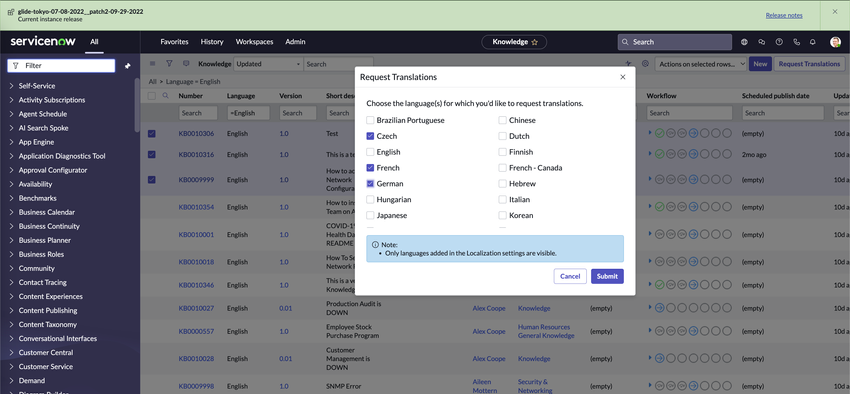
Task: Open the All menu tab
Action: [94, 42]
